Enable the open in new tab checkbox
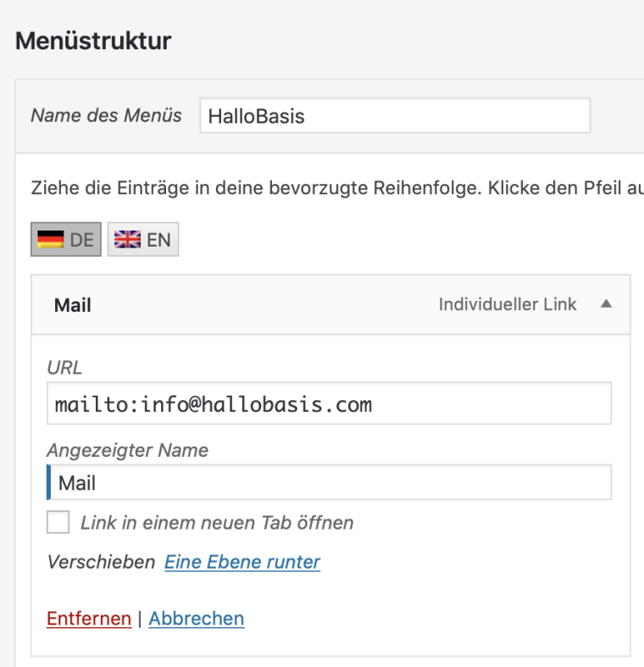644x667 pixels. coord(58,522)
